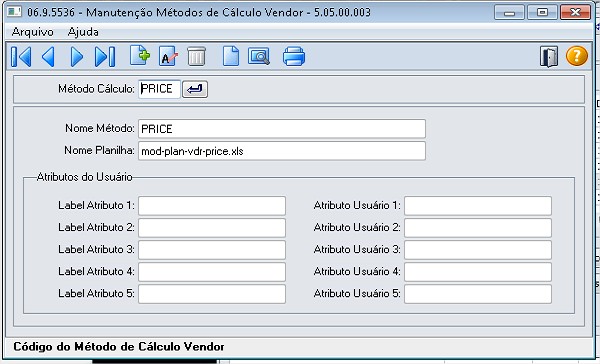Edit the current record with the A pencil icon

168,56
